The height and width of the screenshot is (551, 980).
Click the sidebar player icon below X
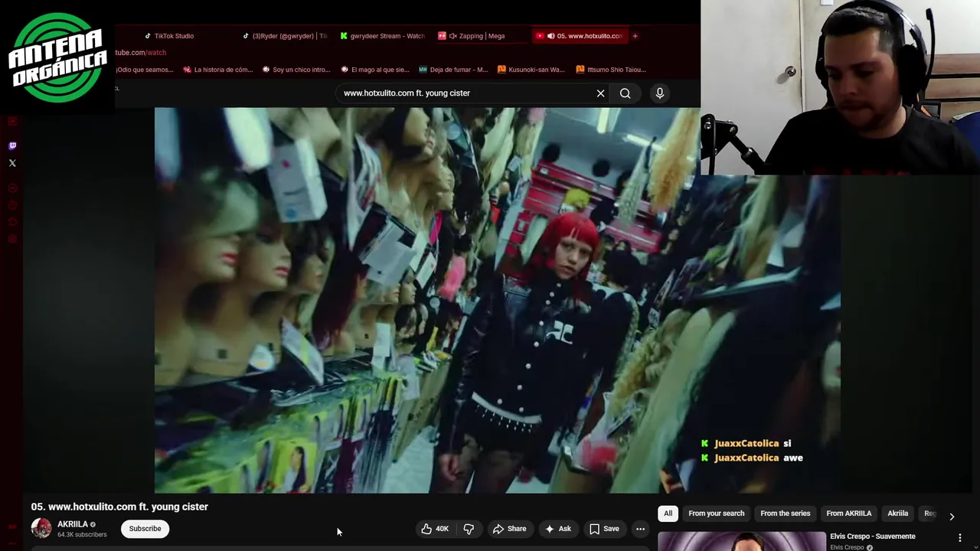[12, 188]
